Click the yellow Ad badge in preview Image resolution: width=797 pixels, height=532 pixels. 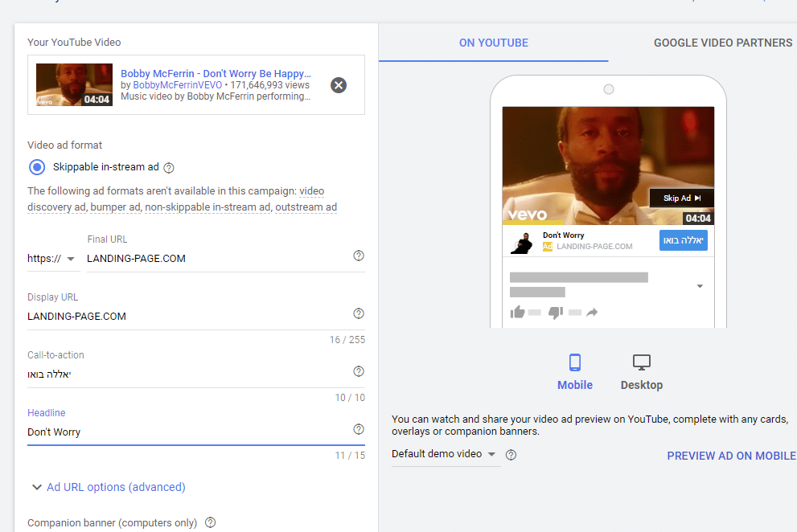(x=548, y=247)
